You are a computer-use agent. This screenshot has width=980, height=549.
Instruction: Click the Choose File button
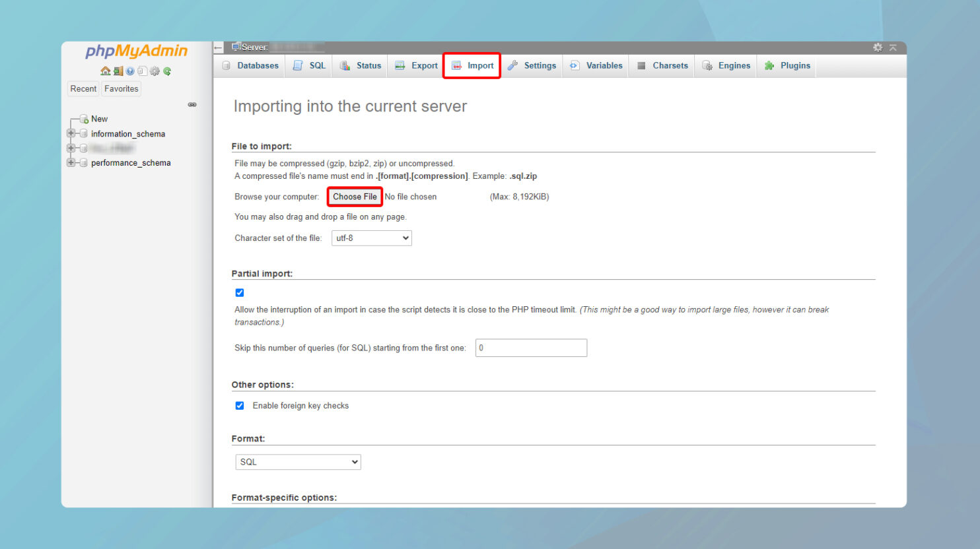[x=354, y=196]
